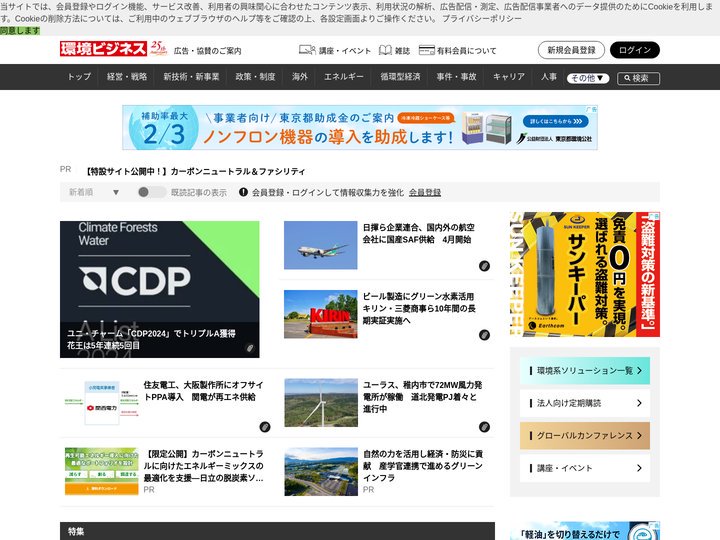720x540 pixels.
Task: Open green infrastructure aerial thumbnail
Action: click(321, 472)
